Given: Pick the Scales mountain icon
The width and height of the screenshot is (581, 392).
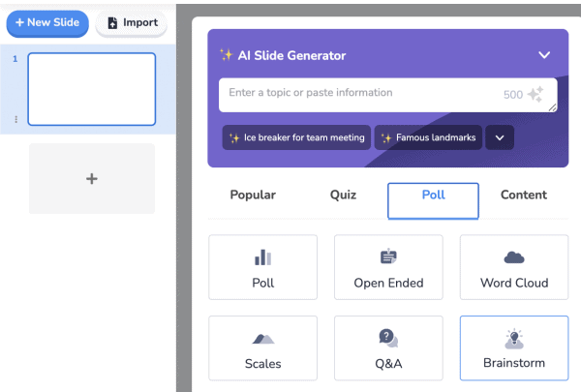Looking at the screenshot, I should pyautogui.click(x=262, y=338).
